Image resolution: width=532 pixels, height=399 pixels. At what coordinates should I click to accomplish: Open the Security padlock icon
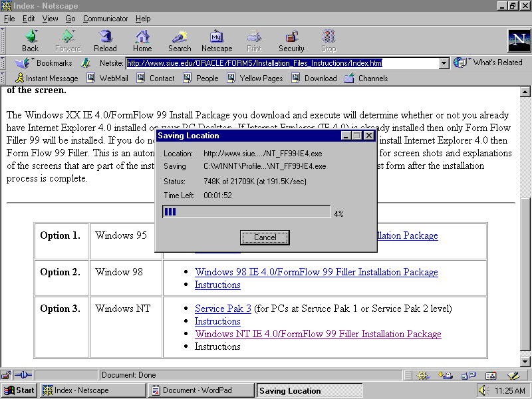[291, 40]
